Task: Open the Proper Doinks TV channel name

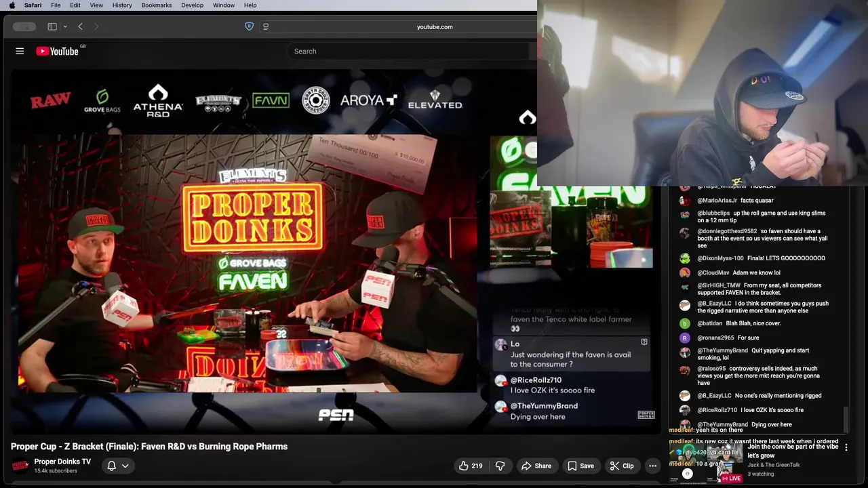Action: coord(62,462)
